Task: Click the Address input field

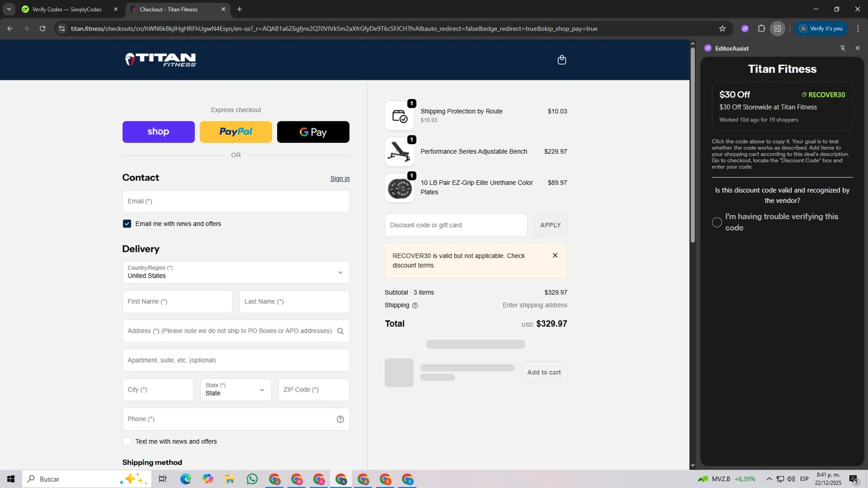Action: click(x=236, y=331)
